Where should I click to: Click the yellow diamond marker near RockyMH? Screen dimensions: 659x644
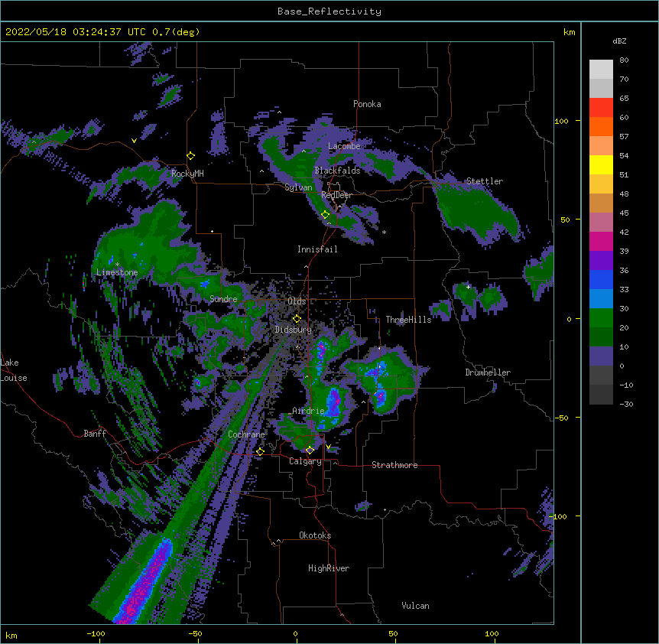pyautogui.click(x=191, y=156)
